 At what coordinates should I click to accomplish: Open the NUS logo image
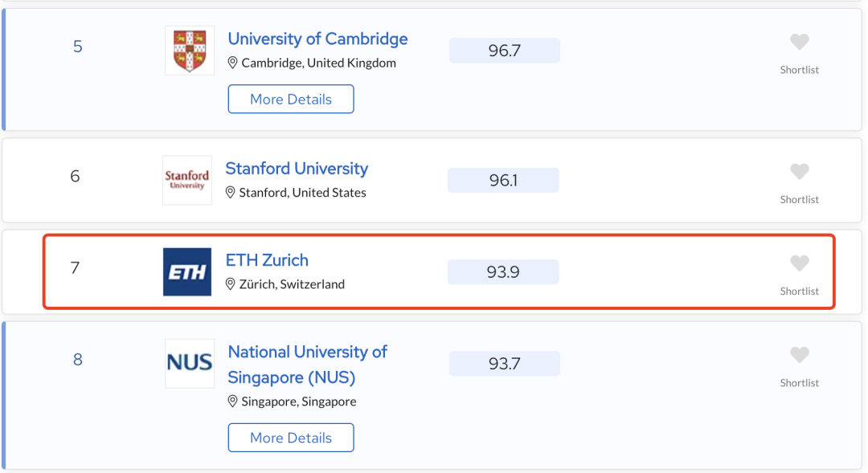(190, 363)
